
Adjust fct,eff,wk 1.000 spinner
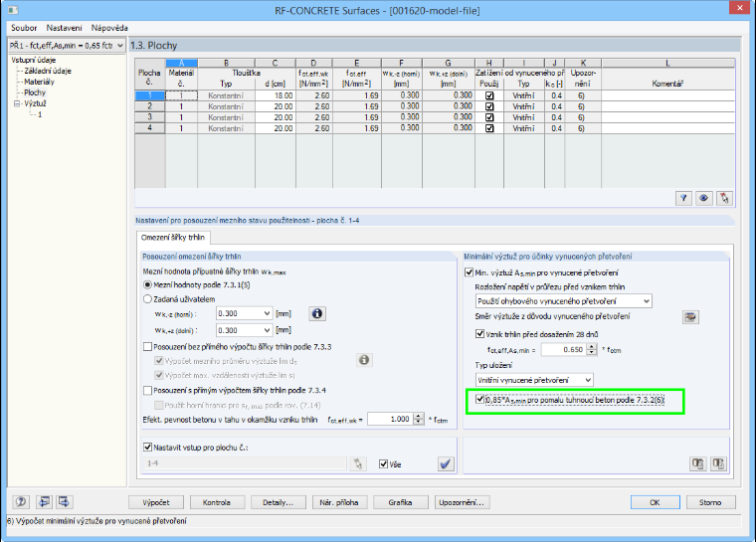coord(419,419)
